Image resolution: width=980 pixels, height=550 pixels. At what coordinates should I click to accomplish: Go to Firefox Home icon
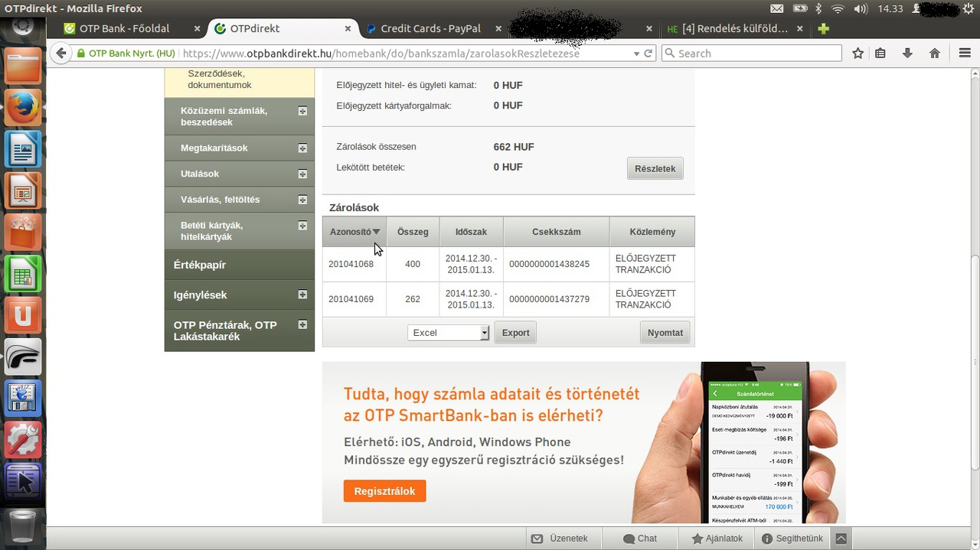934,54
